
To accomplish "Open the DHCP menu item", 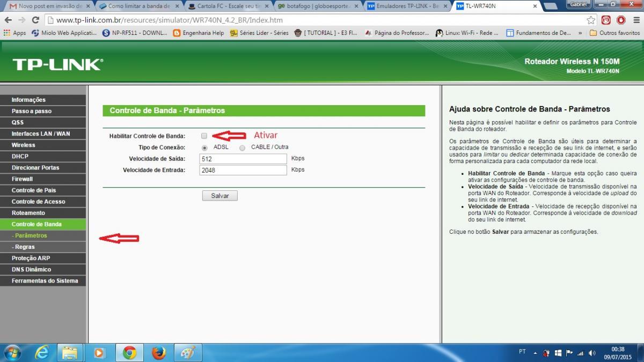I will click(43, 156).
